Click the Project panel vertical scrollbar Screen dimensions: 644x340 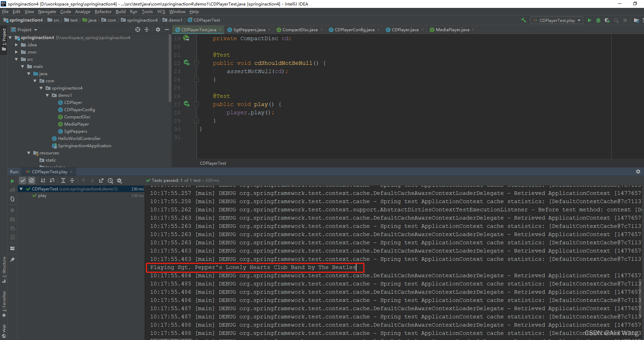point(170,68)
